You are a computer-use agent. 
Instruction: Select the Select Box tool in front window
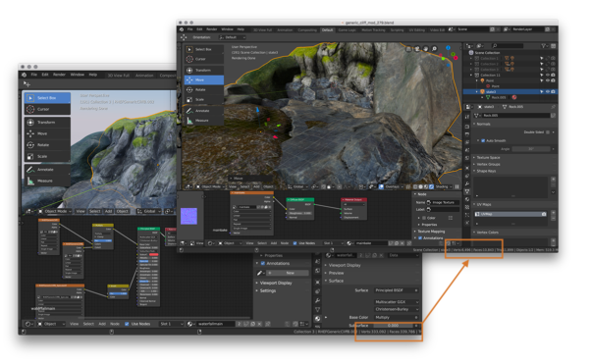(x=204, y=49)
